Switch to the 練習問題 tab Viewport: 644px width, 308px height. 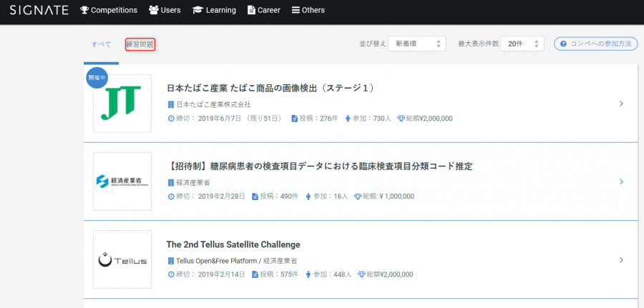coord(140,44)
